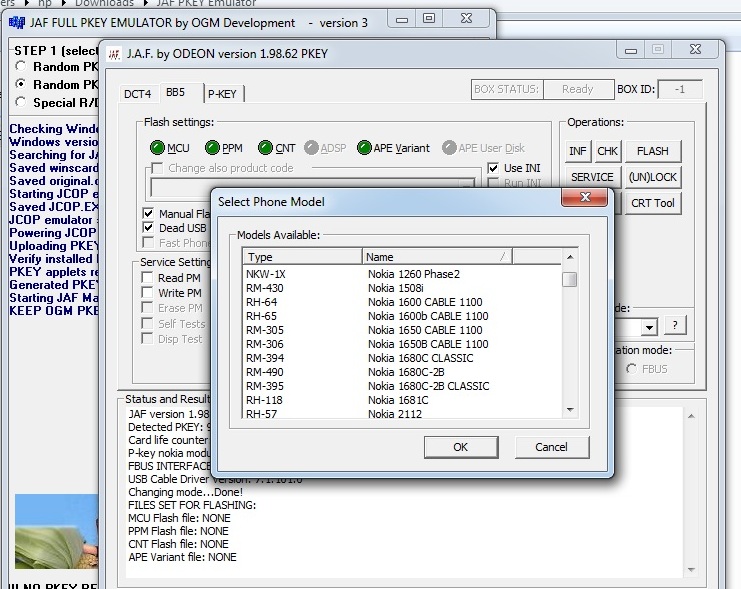Click 'APE Variant file: NONE' log line
Viewport: 741px width, 589px height.
click(182, 557)
